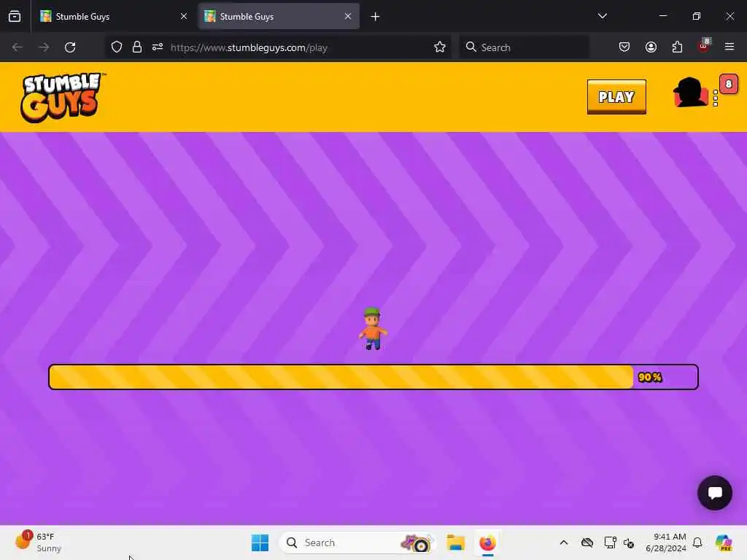Screen dimensions: 747x560
Task: Go back to previous page
Action: point(18,47)
